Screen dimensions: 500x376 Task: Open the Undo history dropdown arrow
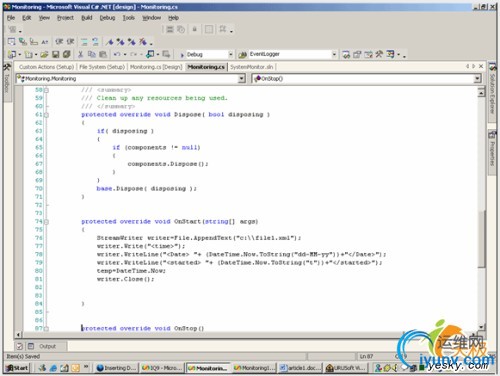[x=125, y=55]
